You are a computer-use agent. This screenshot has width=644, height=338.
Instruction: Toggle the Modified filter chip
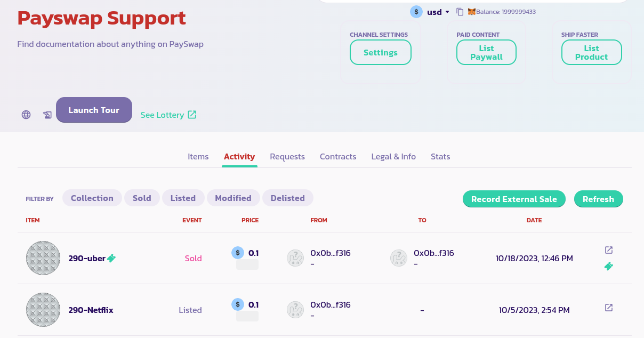[233, 198]
